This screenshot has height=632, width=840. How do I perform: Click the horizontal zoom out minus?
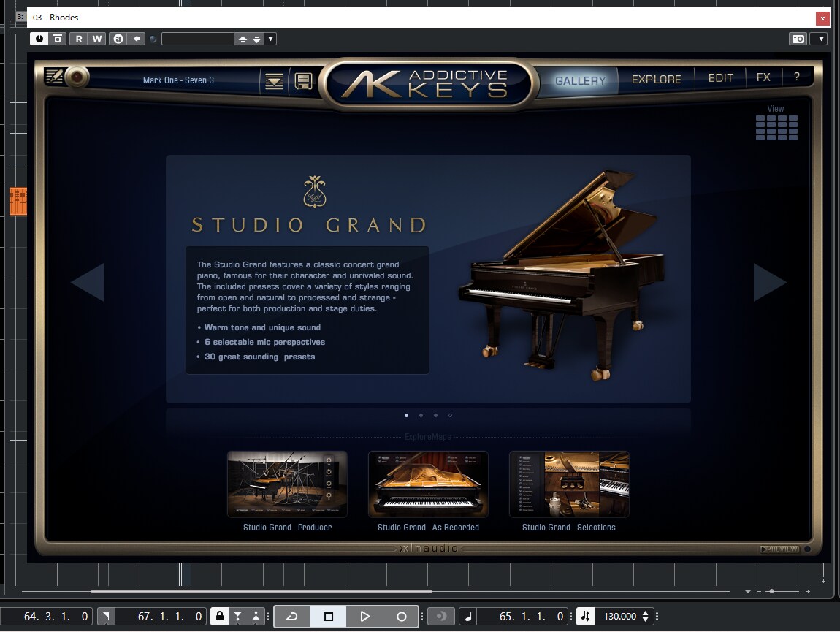coord(759,591)
